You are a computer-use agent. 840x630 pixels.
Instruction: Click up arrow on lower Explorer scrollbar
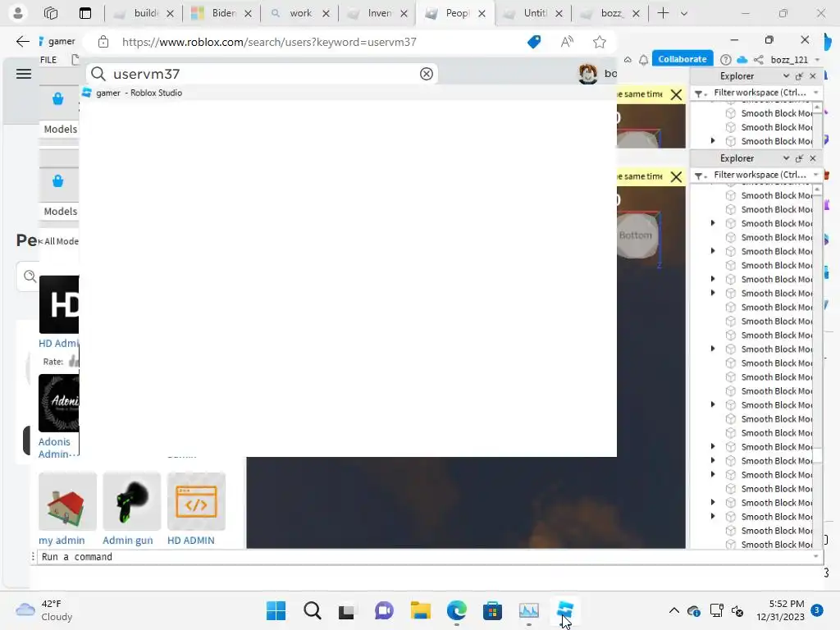coord(817,189)
